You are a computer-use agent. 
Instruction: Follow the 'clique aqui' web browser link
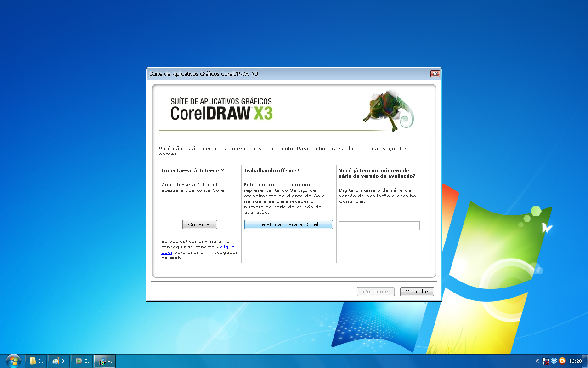click(198, 249)
